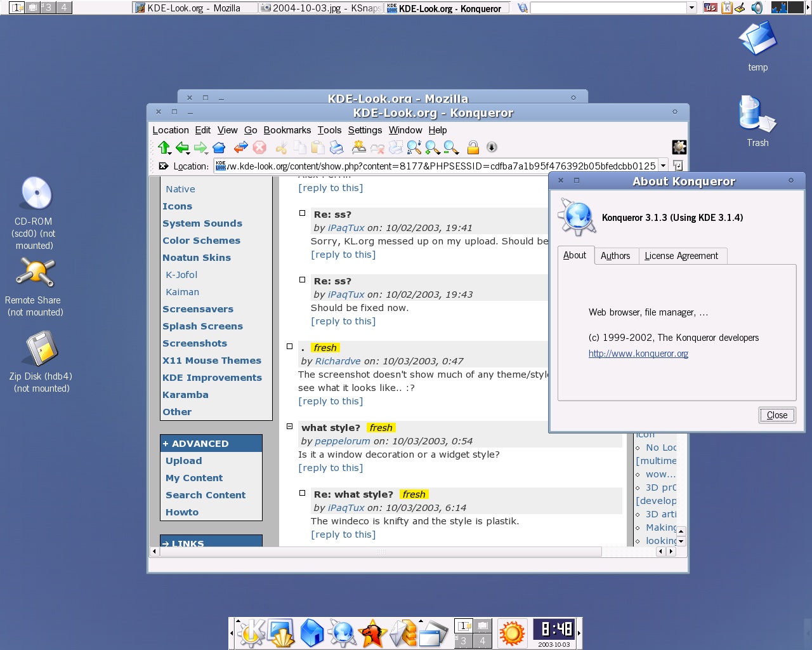The width and height of the screenshot is (812, 650).
Task: Open the Splash Screens category link
Action: (x=202, y=326)
